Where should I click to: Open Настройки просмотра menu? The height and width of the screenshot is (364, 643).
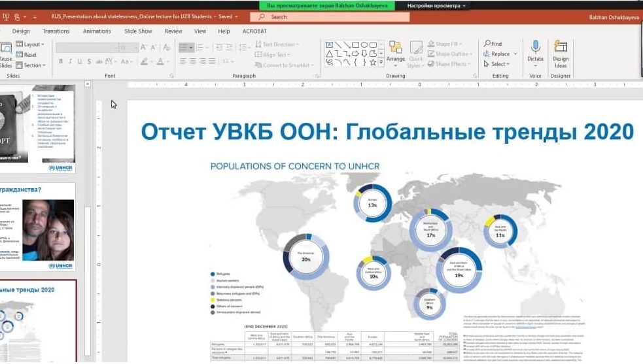pyautogui.click(x=436, y=6)
